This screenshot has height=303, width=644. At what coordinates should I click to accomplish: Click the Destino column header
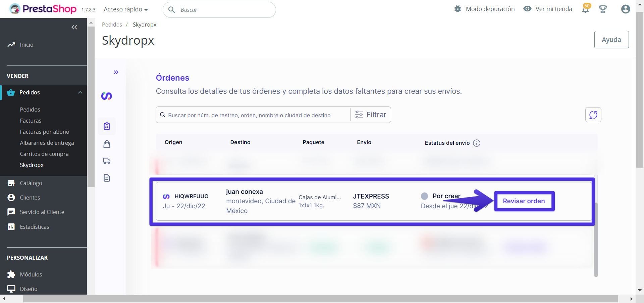pyautogui.click(x=240, y=142)
